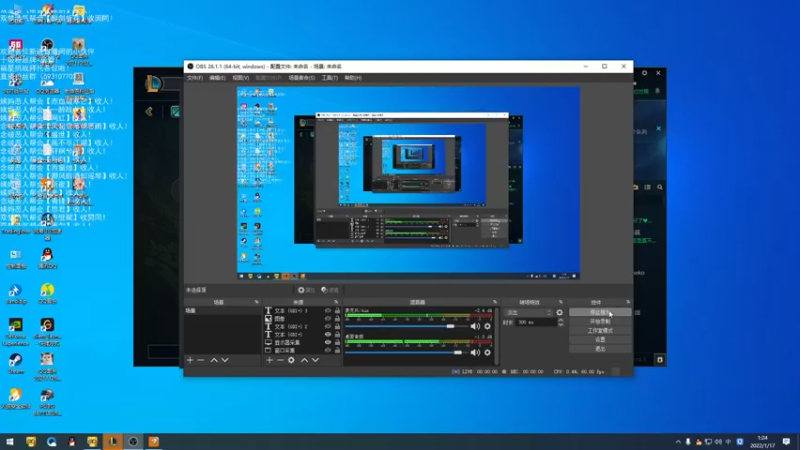Screen dimensions: 800x450
Task: Open source properties with the gear 属性 button
Action: click(x=306, y=290)
